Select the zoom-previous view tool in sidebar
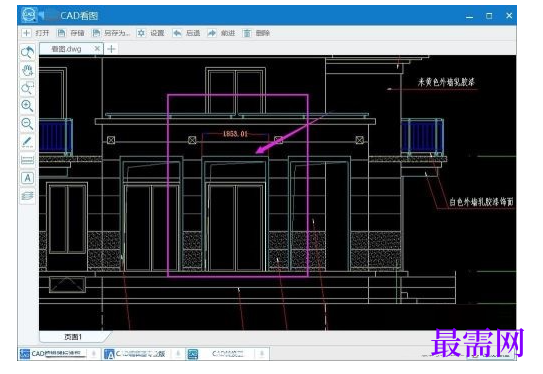 coord(27,52)
